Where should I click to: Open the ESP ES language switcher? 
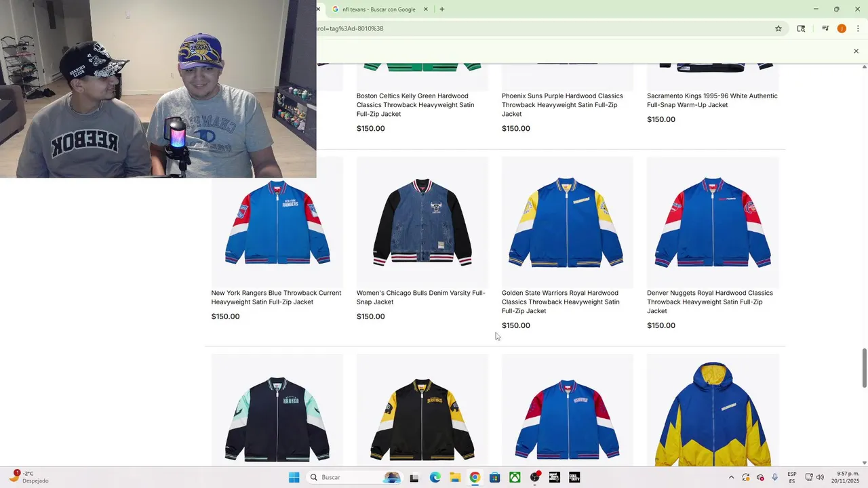click(792, 477)
